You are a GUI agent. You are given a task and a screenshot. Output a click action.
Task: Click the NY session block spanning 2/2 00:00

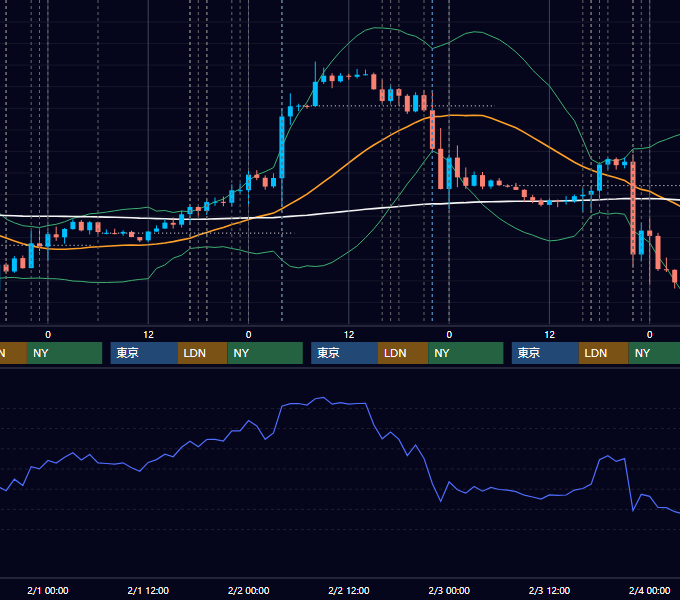pyautogui.click(x=265, y=353)
